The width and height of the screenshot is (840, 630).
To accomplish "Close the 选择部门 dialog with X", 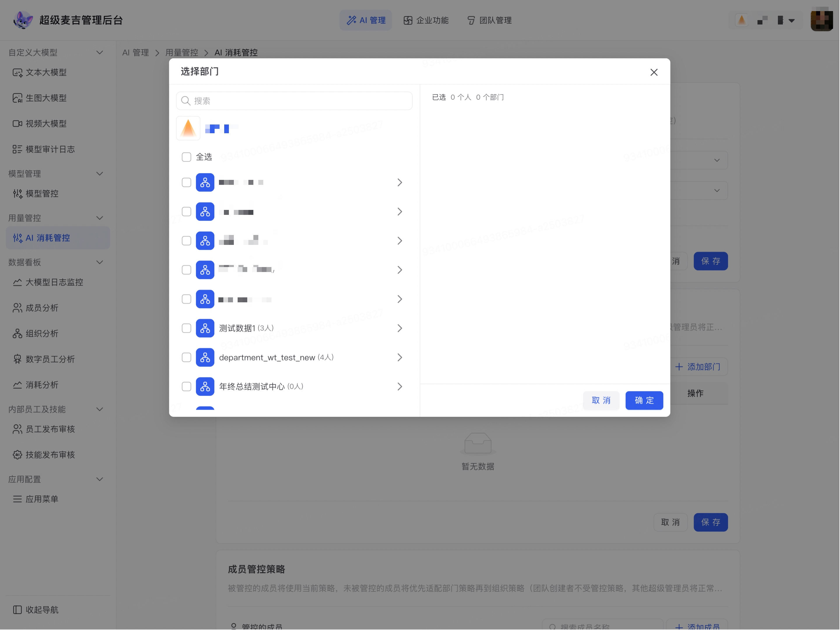I will pos(654,72).
